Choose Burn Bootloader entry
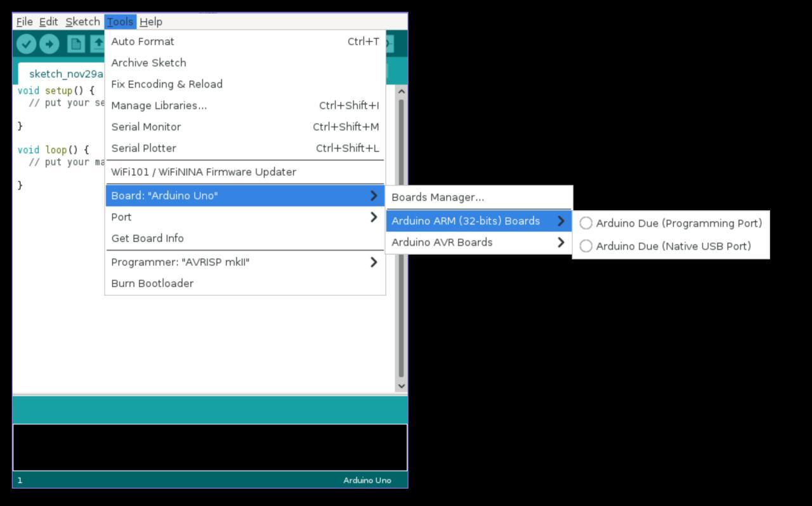The image size is (812, 506). (x=245, y=283)
